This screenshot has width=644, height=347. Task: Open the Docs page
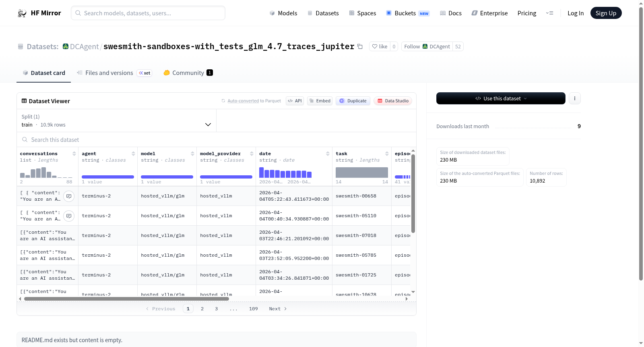click(451, 13)
